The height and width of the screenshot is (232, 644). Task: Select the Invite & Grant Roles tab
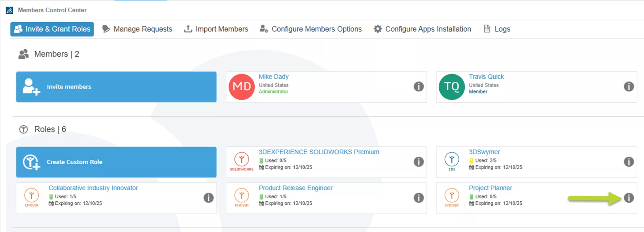coord(52,29)
